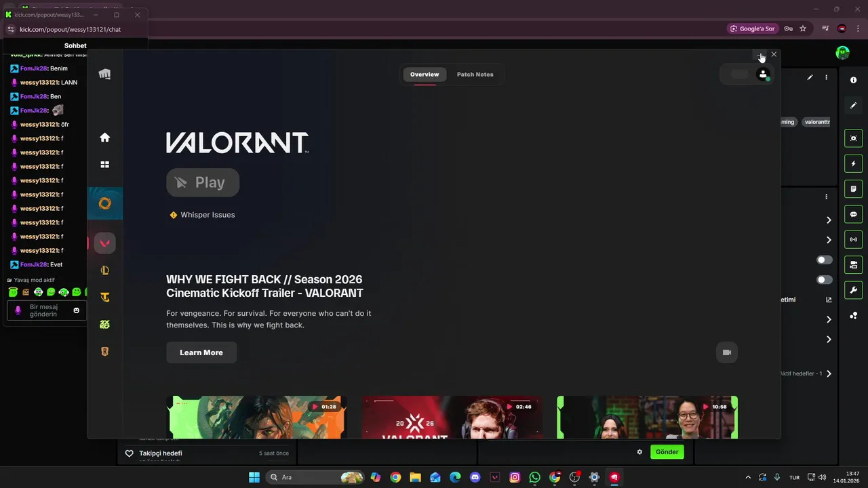Open the second panel three-dot menu
Screen dimensions: 868x488
tap(826, 197)
